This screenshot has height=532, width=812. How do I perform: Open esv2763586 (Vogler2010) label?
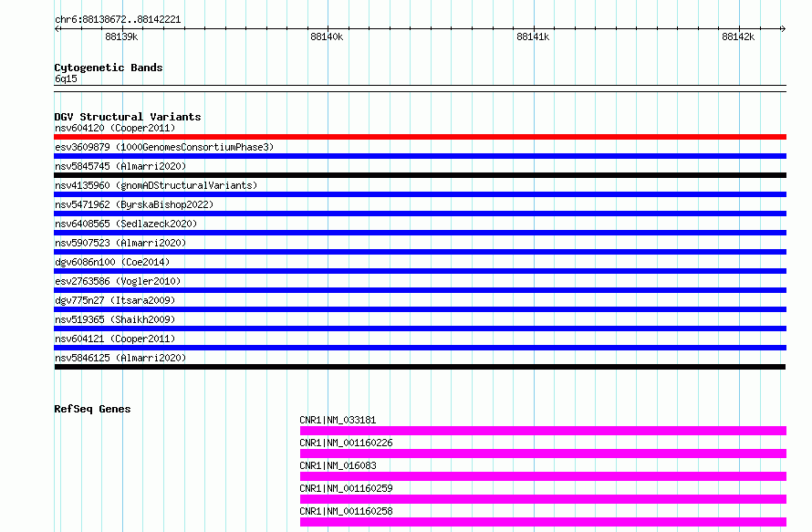[118, 281]
